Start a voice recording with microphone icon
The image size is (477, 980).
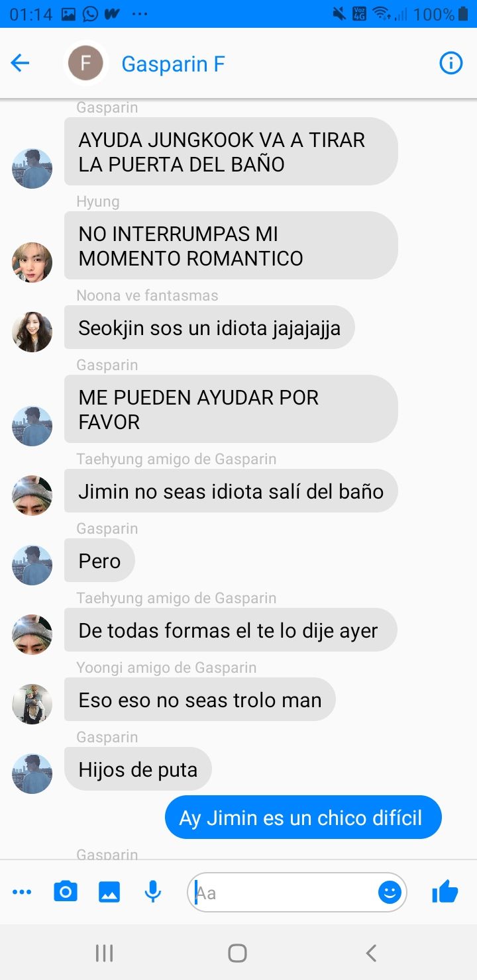point(153,892)
